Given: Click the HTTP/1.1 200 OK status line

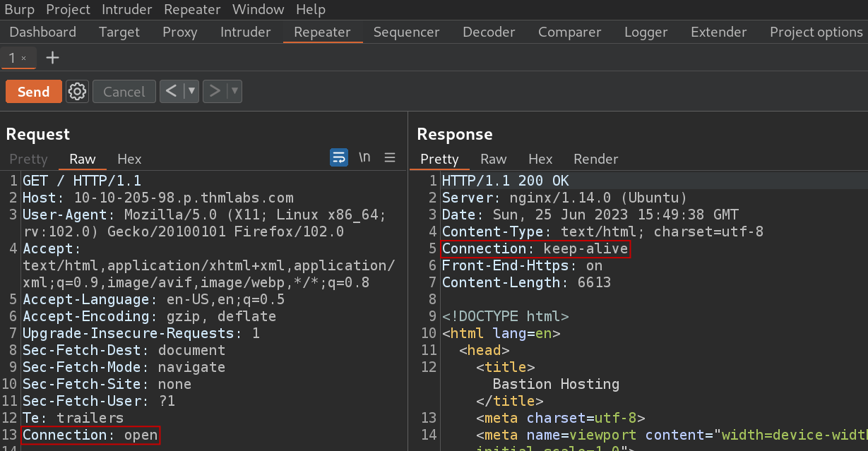Looking at the screenshot, I should point(505,181).
